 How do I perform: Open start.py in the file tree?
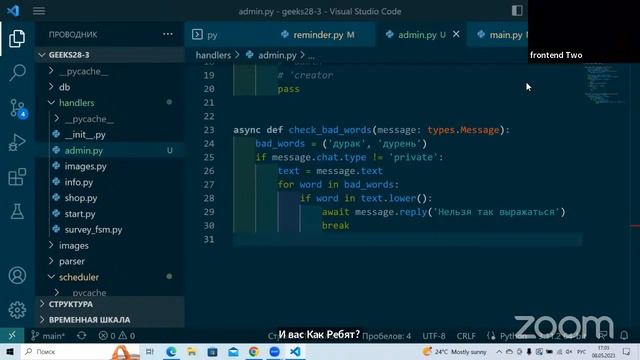pyautogui.click(x=109, y=214)
